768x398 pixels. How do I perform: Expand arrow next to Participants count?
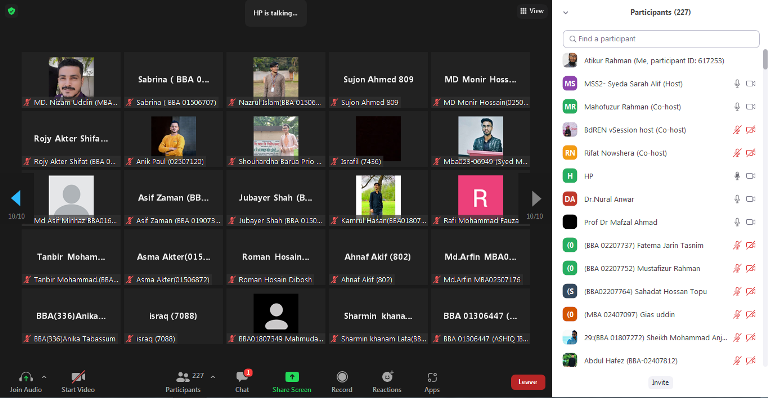(213, 377)
